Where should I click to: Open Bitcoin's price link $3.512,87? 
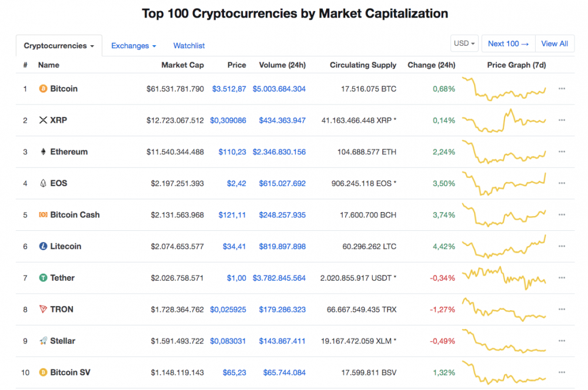point(229,89)
